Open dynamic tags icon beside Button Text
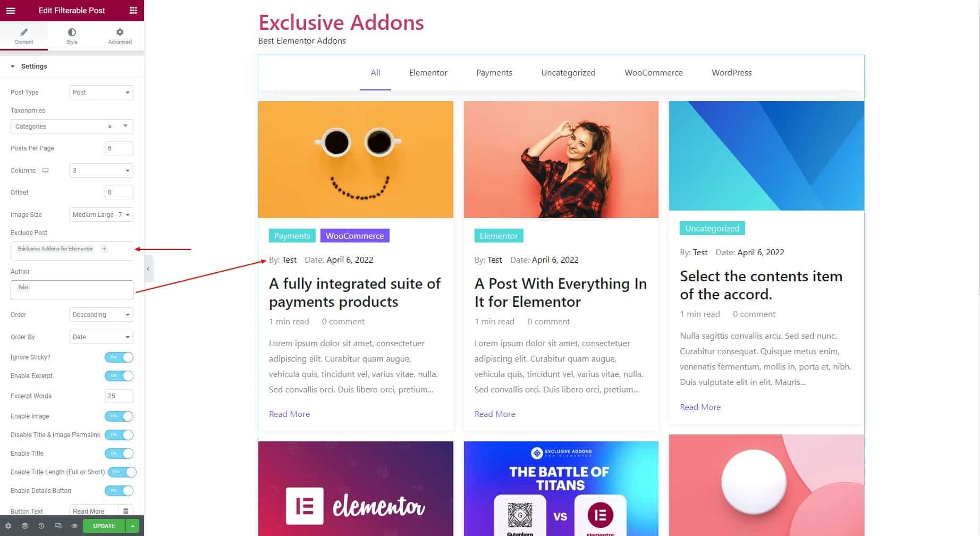 coord(126,511)
